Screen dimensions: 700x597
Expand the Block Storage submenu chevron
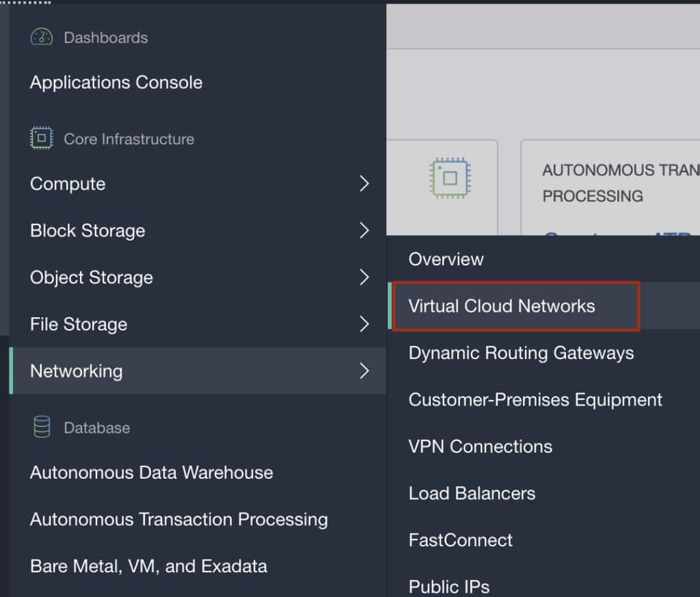pyautogui.click(x=364, y=230)
